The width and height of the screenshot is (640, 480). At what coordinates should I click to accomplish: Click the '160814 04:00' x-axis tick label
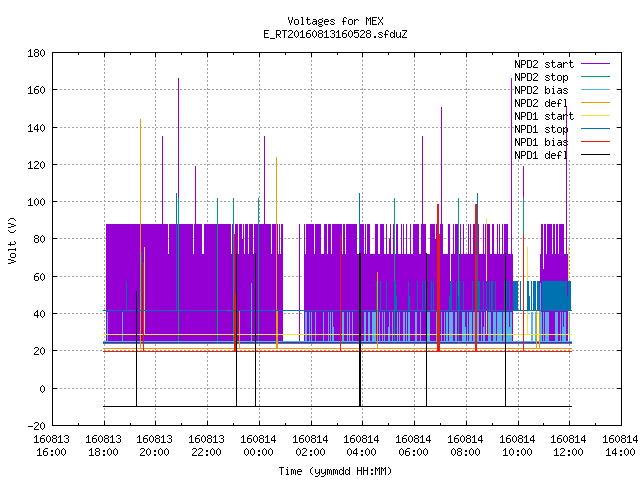click(x=362, y=446)
